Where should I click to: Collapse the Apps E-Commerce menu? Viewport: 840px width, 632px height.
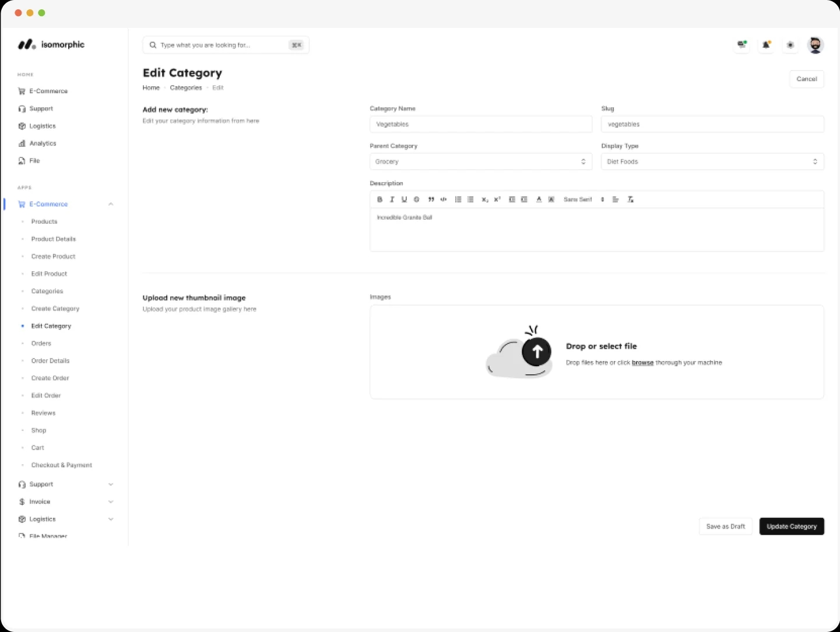point(111,204)
